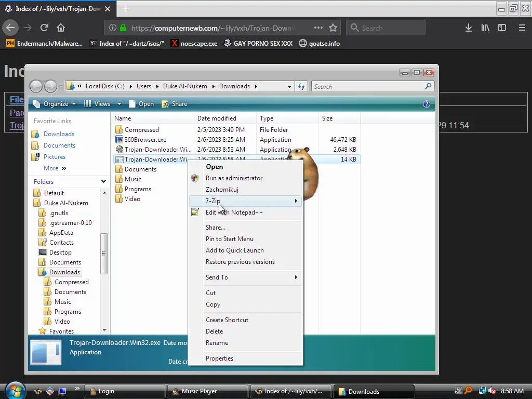Select first Trojan-Downloader file dated 8:53 AM
532x399 pixels.
coord(158,149)
